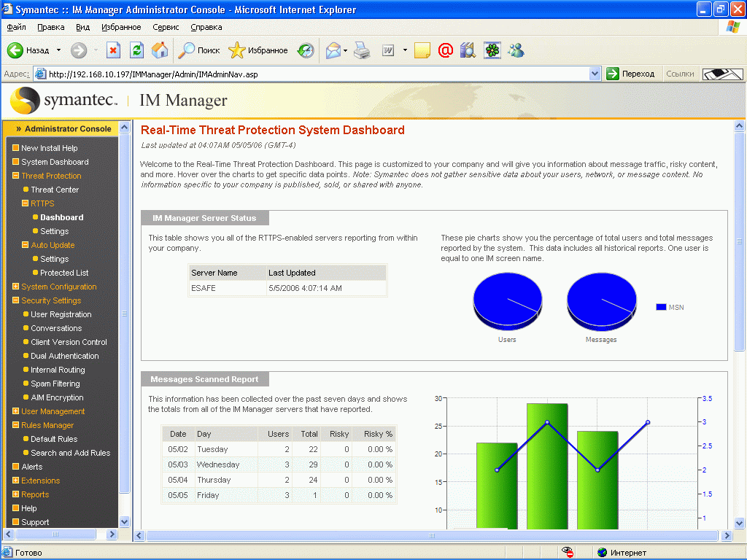Click the address URL field
Viewport: 747px width, 560px height.
pos(317,74)
